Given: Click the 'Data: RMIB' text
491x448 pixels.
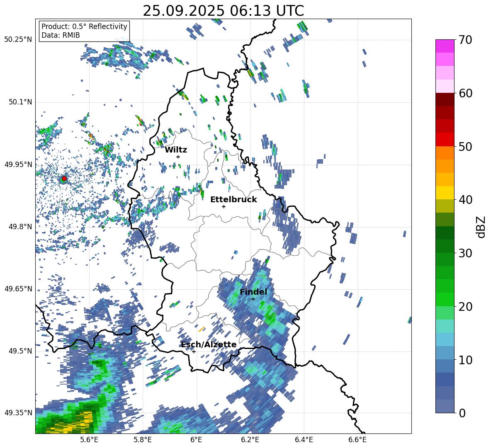Looking at the screenshot, I should point(61,35).
